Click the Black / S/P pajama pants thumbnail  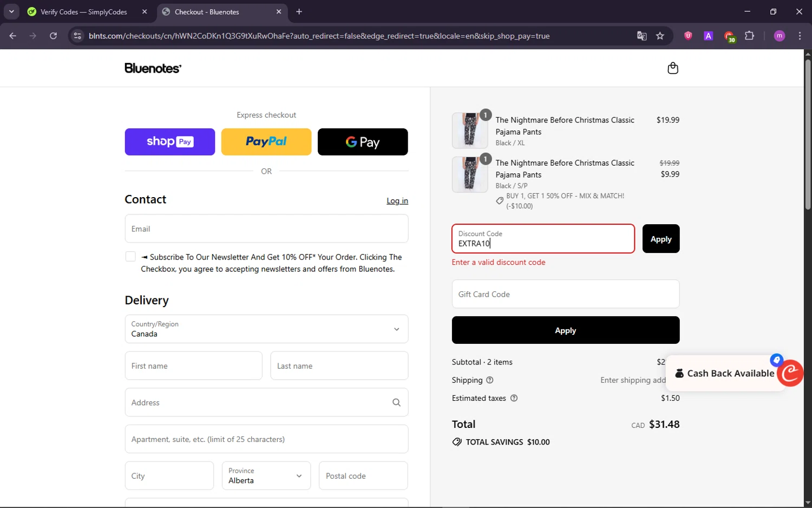(470, 174)
